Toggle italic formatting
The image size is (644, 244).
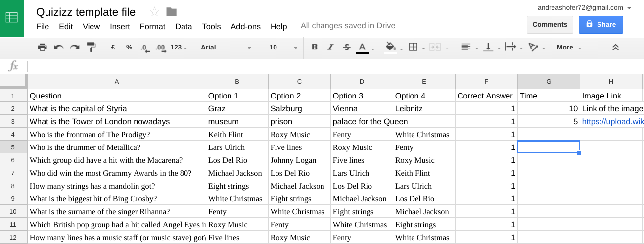330,47
